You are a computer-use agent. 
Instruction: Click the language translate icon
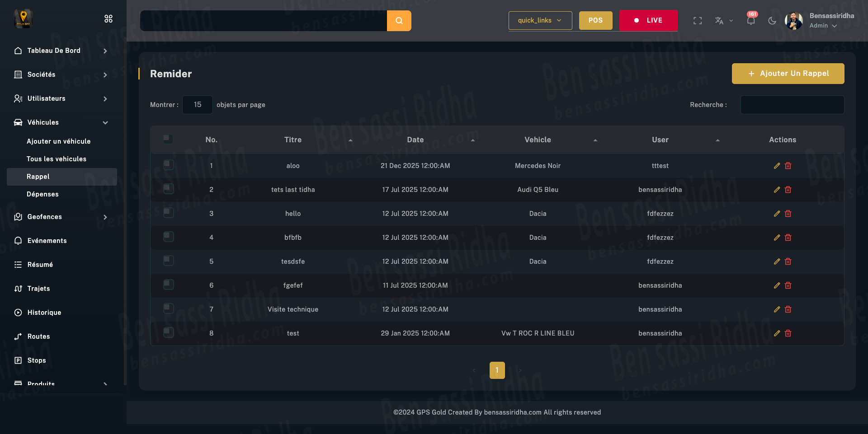coord(719,21)
